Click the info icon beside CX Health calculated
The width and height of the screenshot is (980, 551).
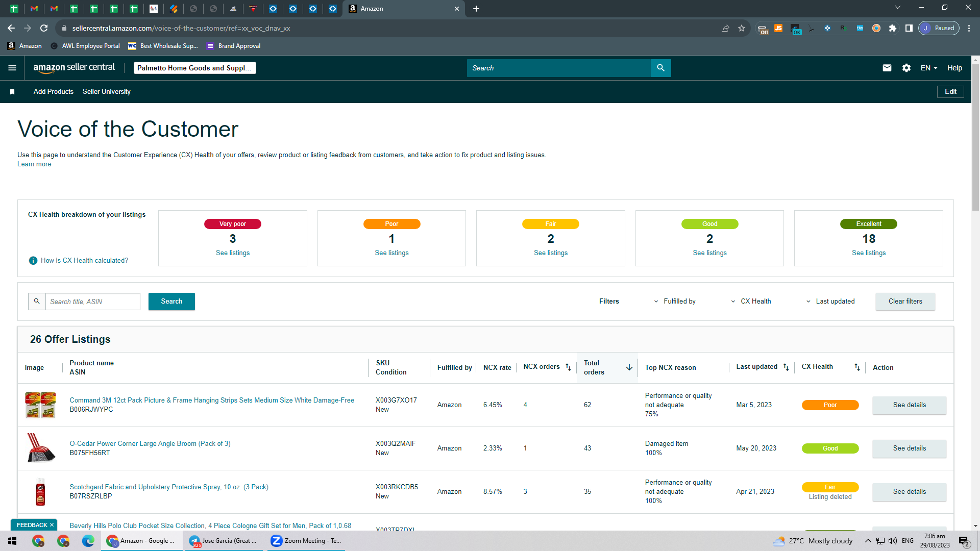click(33, 261)
